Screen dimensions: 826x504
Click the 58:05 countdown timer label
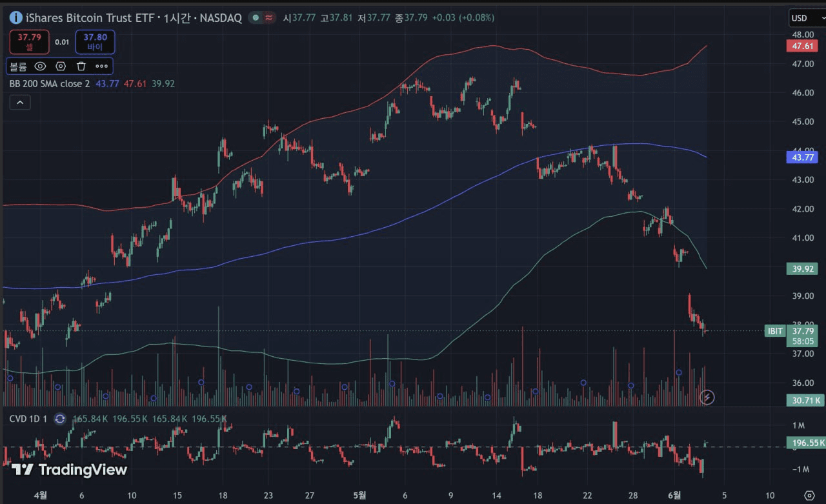click(x=803, y=341)
